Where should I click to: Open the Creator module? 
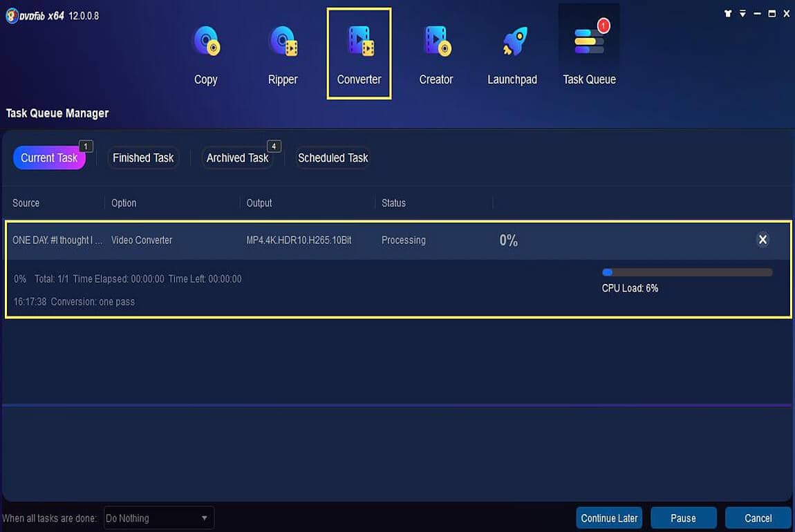(x=436, y=52)
